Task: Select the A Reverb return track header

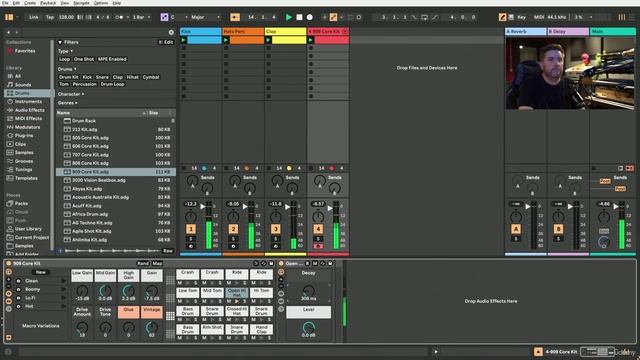Action: (526, 31)
